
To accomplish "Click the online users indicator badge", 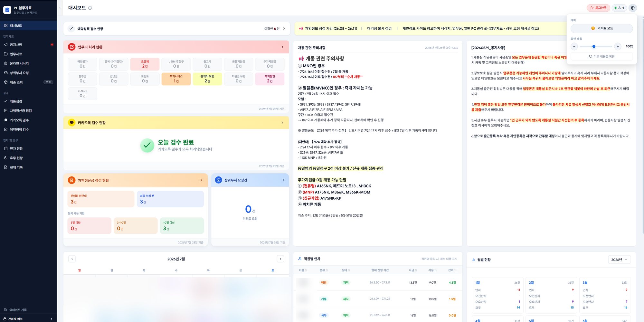I will click(619, 8).
